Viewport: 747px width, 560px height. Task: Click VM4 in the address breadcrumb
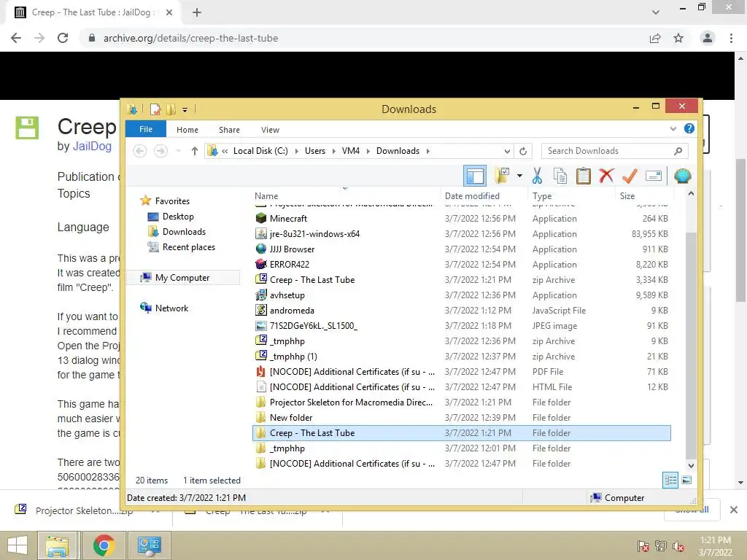(351, 151)
